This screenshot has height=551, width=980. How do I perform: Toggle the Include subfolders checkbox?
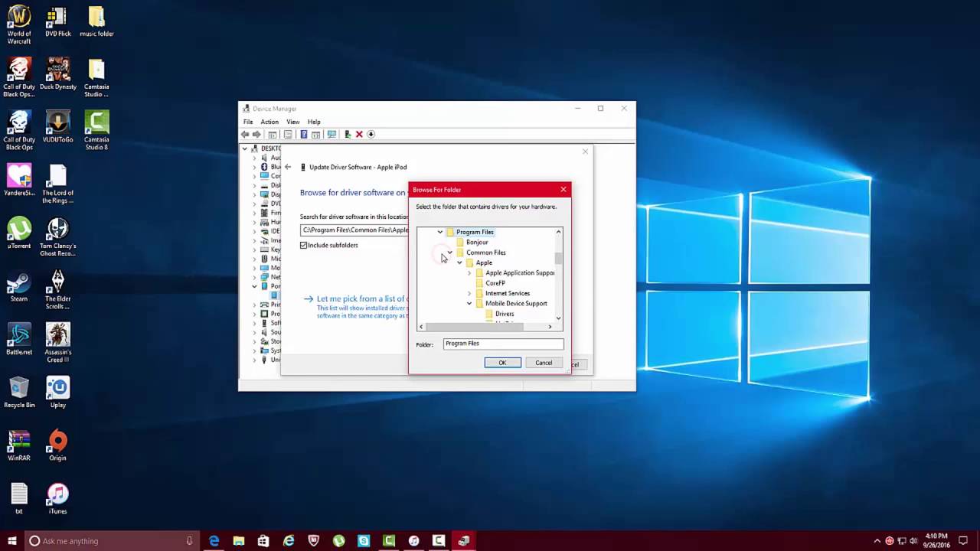pos(304,245)
